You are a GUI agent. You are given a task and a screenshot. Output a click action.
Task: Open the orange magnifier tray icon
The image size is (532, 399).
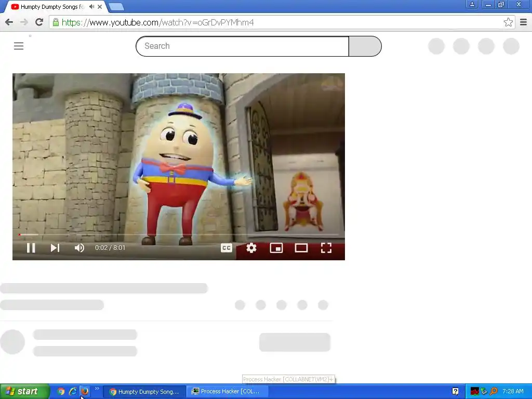494,392
